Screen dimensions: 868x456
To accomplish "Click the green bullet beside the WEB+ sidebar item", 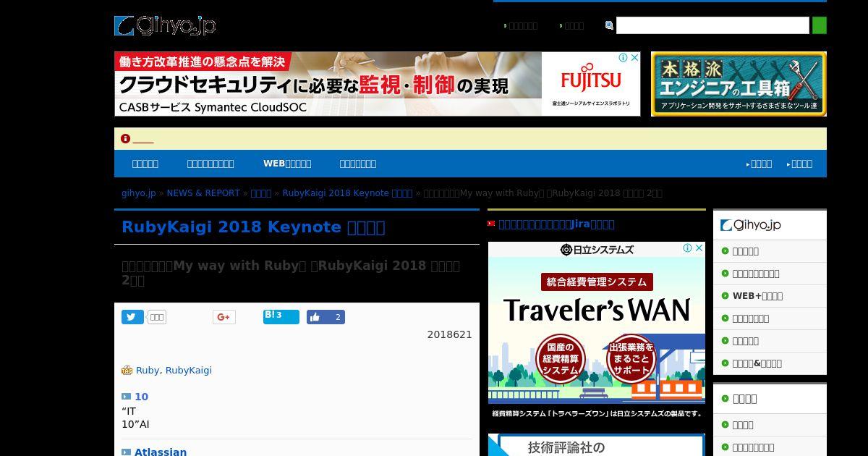I will 725,296.
